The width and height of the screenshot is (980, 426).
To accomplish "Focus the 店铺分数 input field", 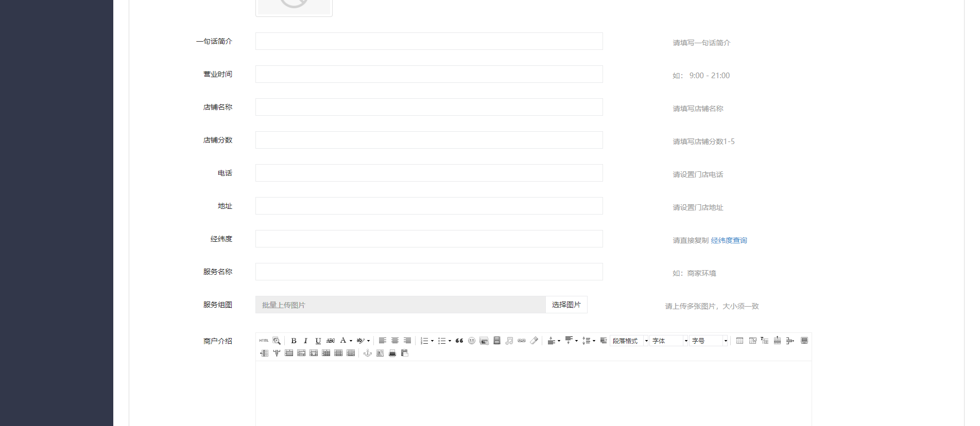I will point(429,140).
